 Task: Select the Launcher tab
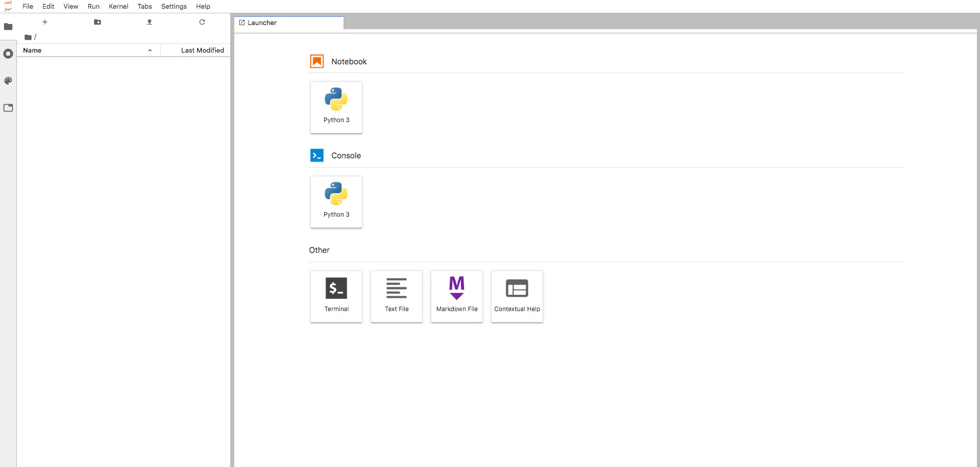(x=289, y=23)
